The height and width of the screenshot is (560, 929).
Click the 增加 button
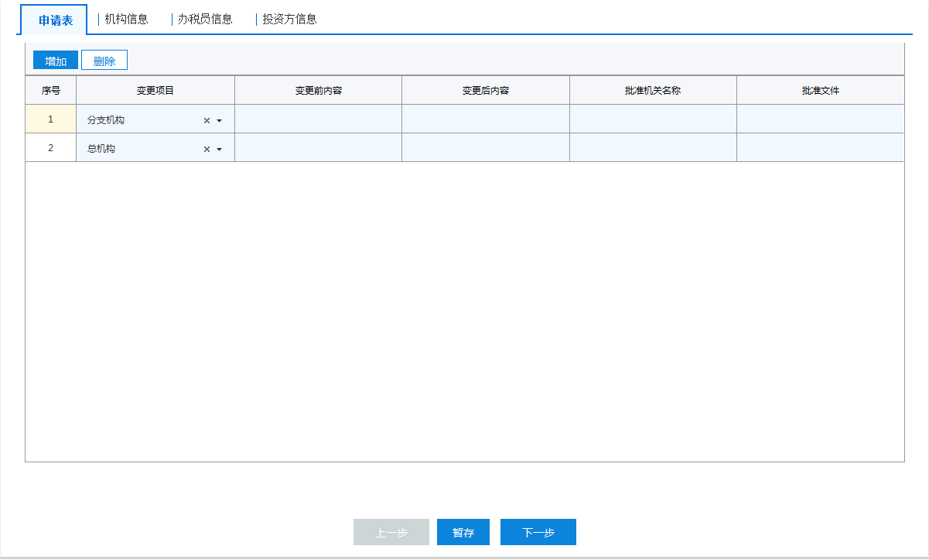pos(55,60)
